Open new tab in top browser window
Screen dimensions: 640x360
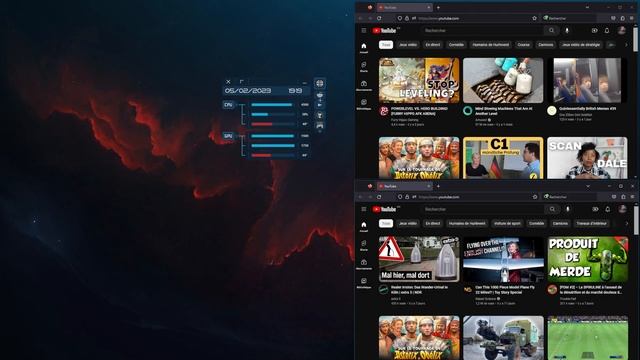click(x=438, y=7)
